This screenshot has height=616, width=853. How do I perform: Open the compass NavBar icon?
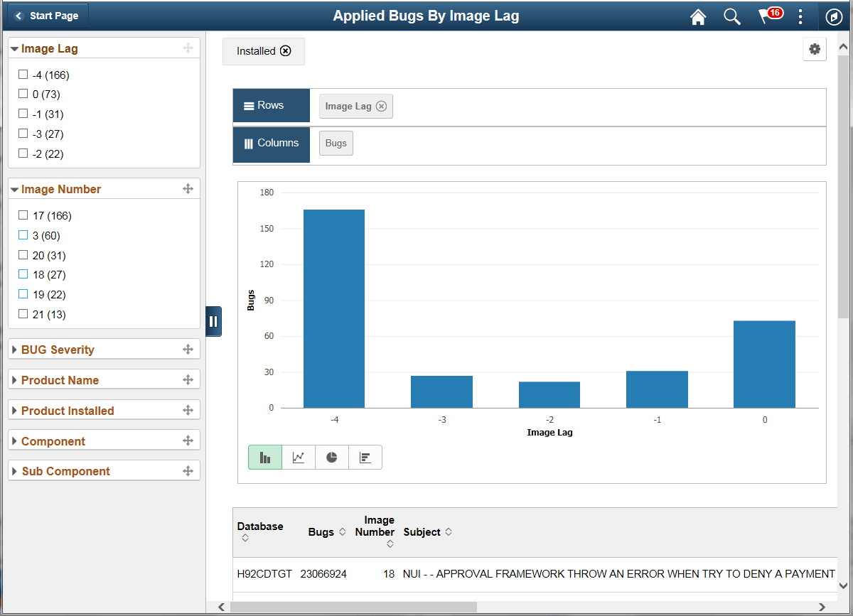pyautogui.click(x=833, y=16)
